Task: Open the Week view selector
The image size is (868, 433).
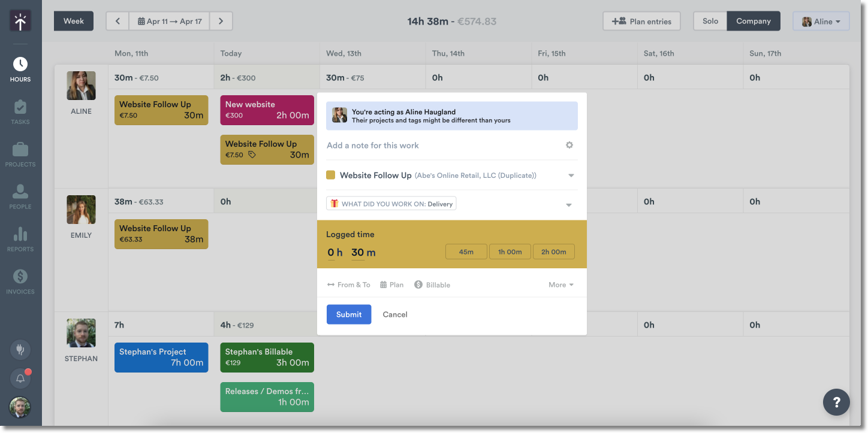Action: point(73,20)
